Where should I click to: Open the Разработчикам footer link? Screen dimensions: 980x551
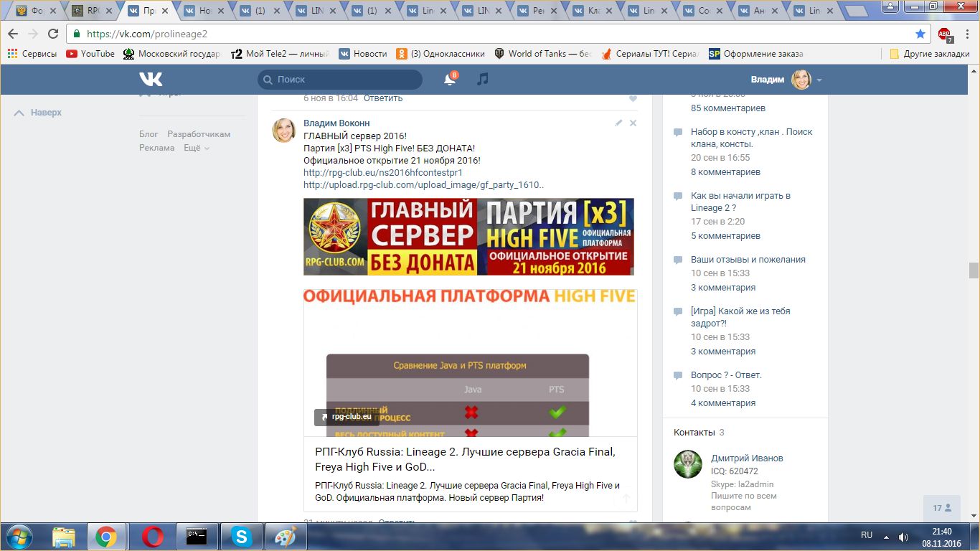(199, 134)
